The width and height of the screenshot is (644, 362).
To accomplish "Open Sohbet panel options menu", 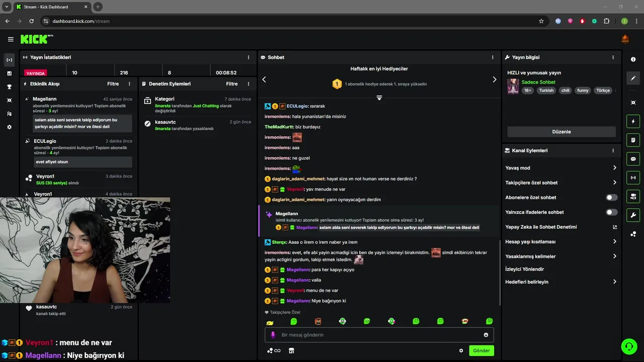I will 493,57.
